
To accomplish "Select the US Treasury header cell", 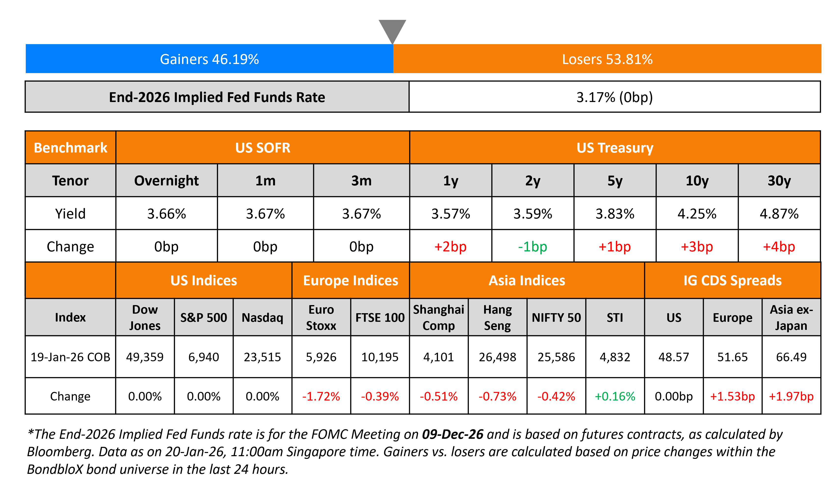I will coord(615,148).
